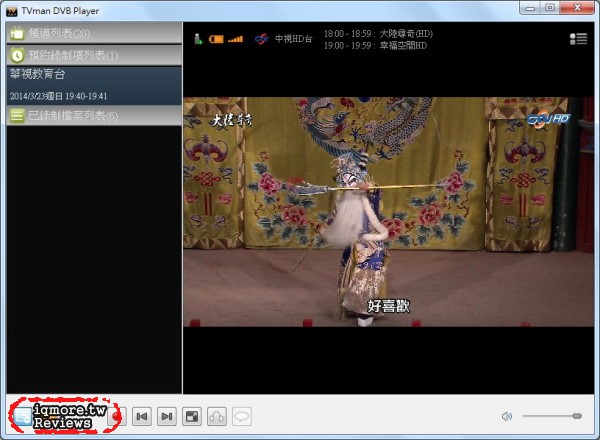Click the volume slider handle
The image size is (600, 440).
pos(577,416)
